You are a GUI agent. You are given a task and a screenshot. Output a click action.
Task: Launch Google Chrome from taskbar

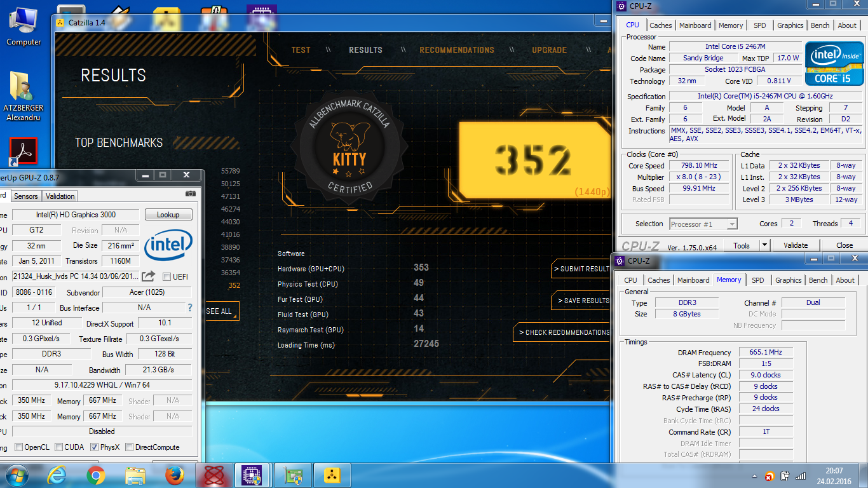96,475
